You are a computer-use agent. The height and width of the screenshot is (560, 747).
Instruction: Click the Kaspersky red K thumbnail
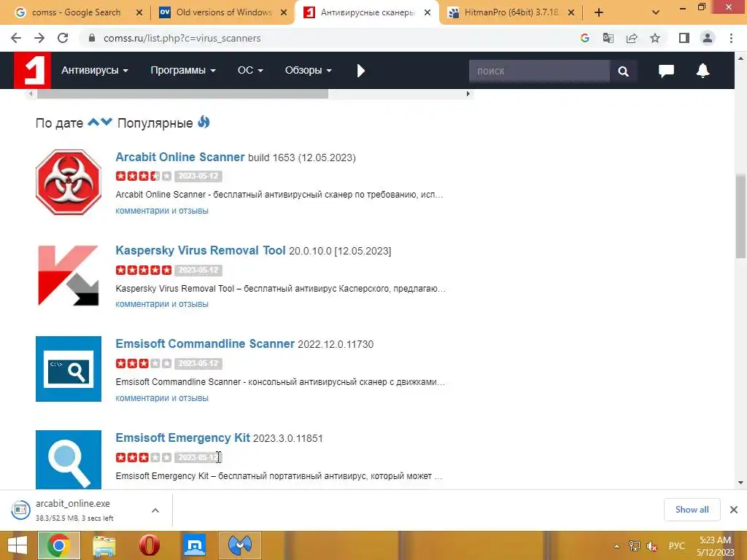point(69,275)
